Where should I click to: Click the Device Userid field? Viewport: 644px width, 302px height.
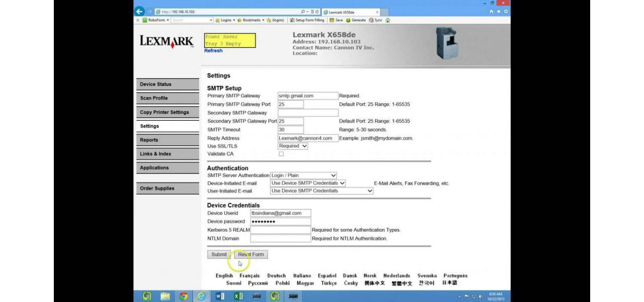pyautogui.click(x=281, y=213)
